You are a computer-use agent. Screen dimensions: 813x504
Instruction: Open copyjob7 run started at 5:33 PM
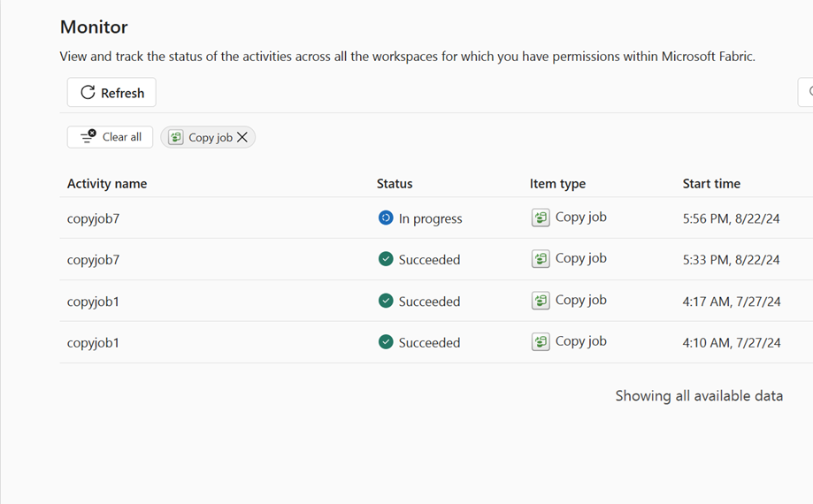pos(93,260)
